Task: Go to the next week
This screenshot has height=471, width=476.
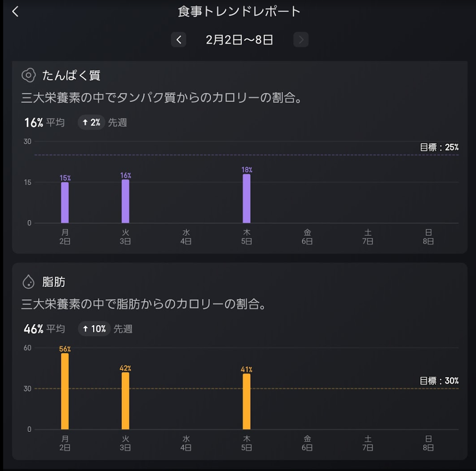Action: (301, 40)
